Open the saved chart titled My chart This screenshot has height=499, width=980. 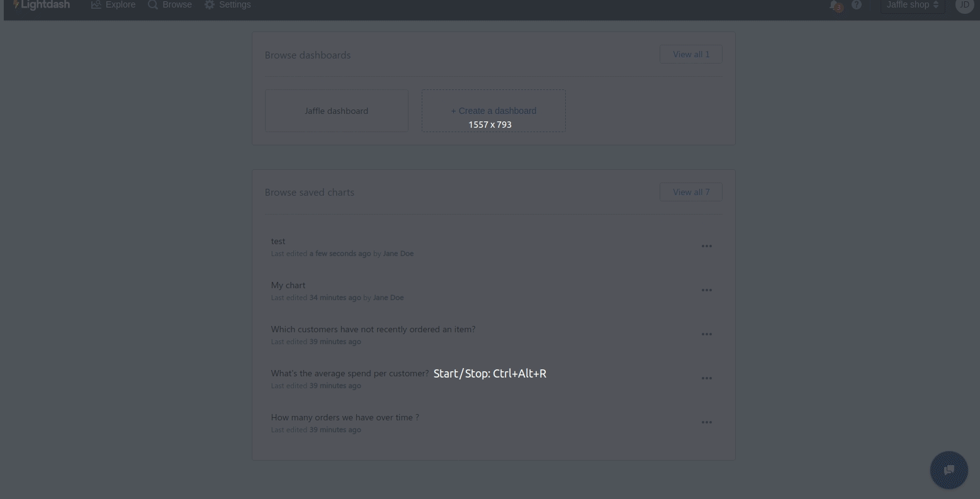coord(288,285)
